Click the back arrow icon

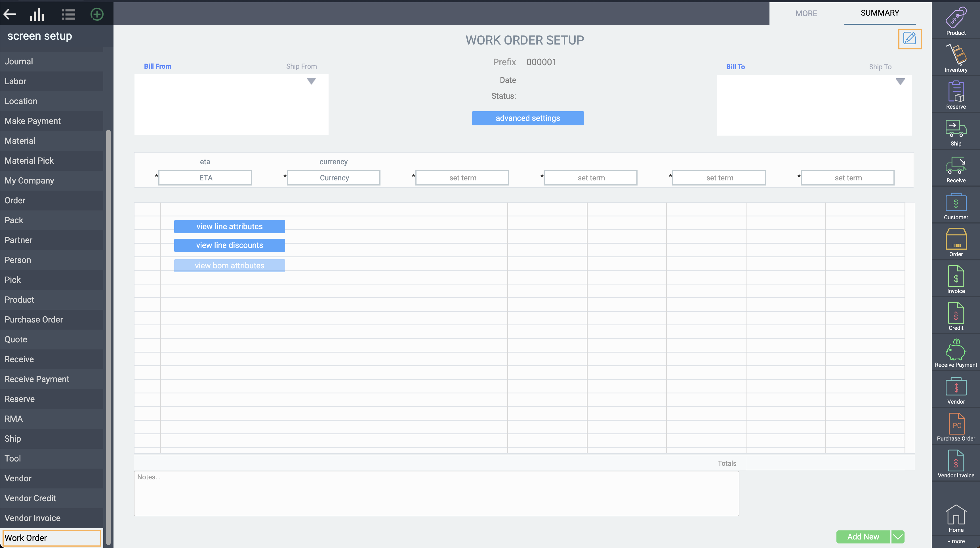(x=10, y=14)
